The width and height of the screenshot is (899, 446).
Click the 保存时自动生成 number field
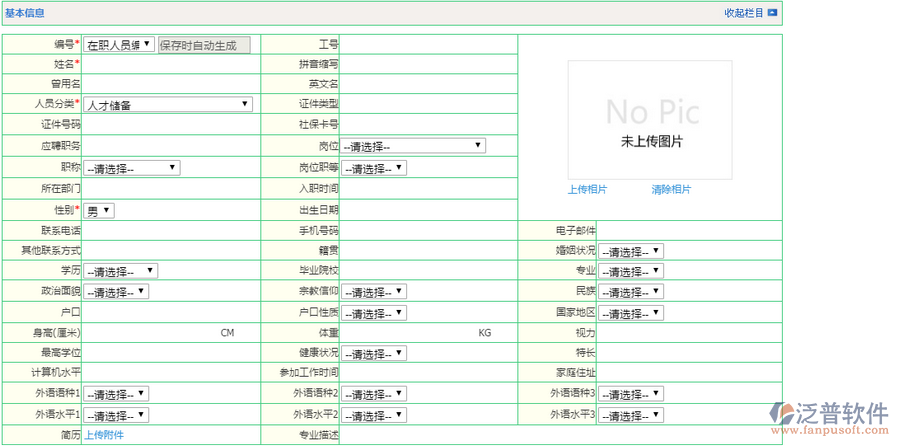click(x=204, y=44)
